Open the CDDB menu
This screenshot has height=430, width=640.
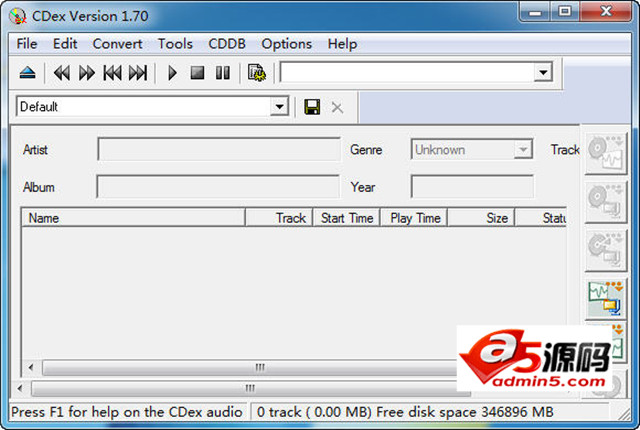[x=227, y=44]
